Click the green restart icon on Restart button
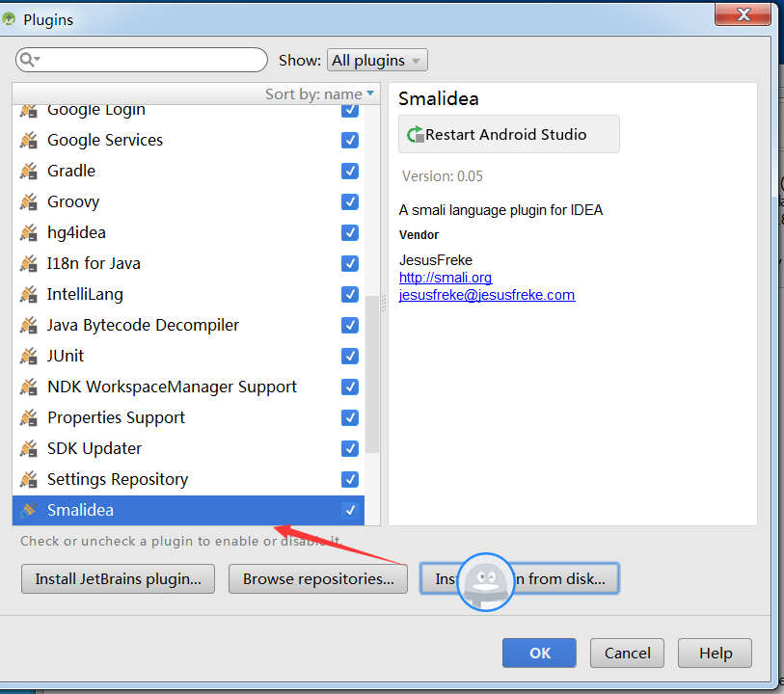 [415, 134]
